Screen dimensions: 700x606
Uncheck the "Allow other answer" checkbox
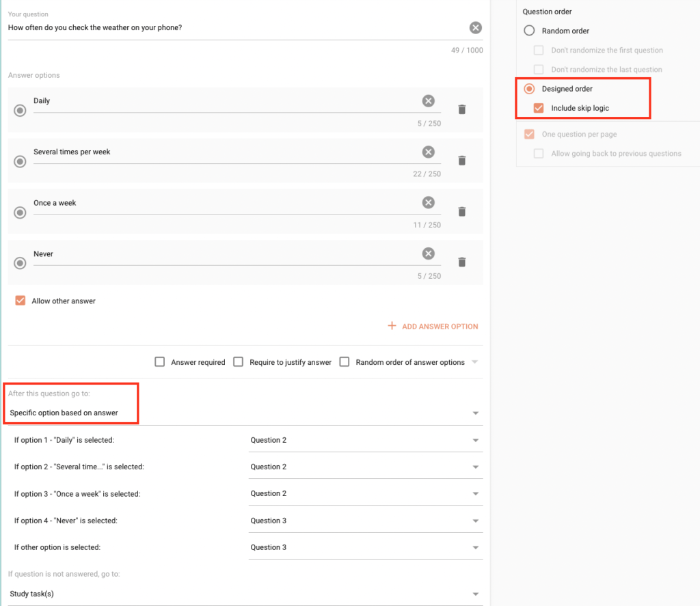click(x=19, y=300)
